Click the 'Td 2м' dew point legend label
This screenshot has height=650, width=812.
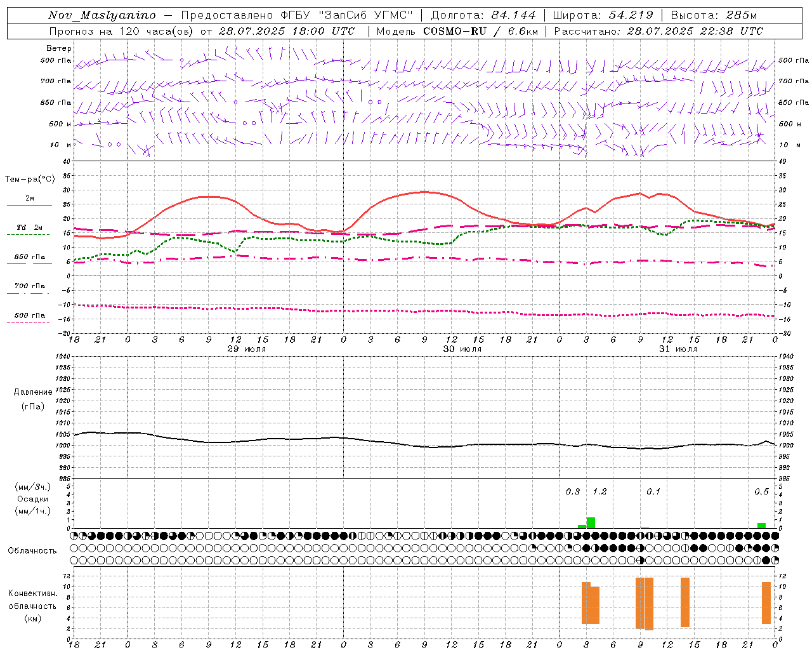coord(30,227)
